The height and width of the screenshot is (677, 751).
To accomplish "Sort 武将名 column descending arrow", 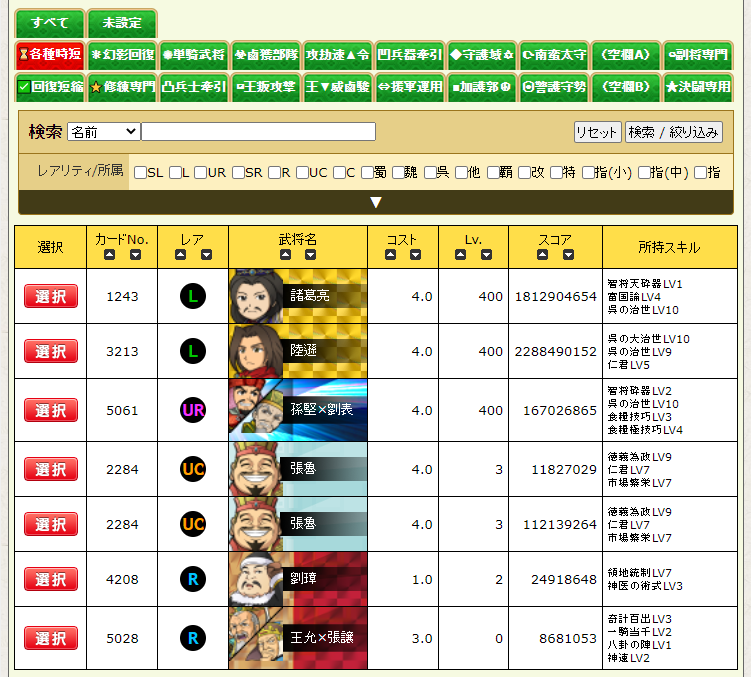I will click(x=310, y=254).
